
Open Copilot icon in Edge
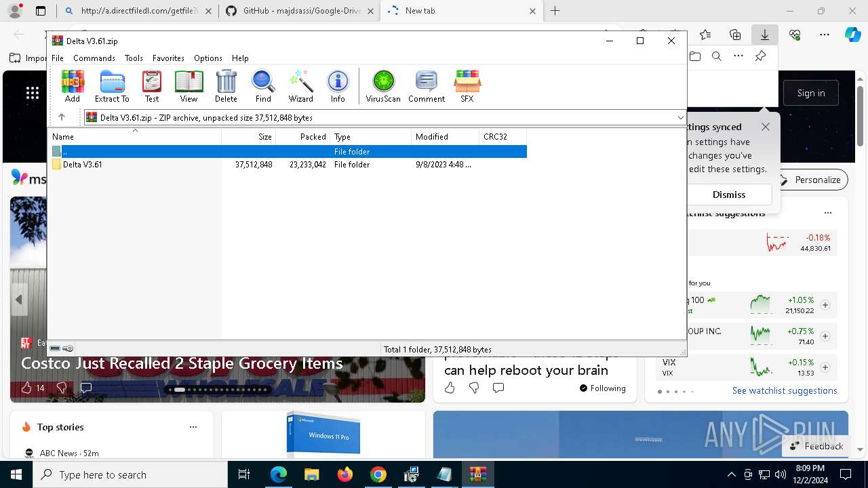[x=852, y=35]
